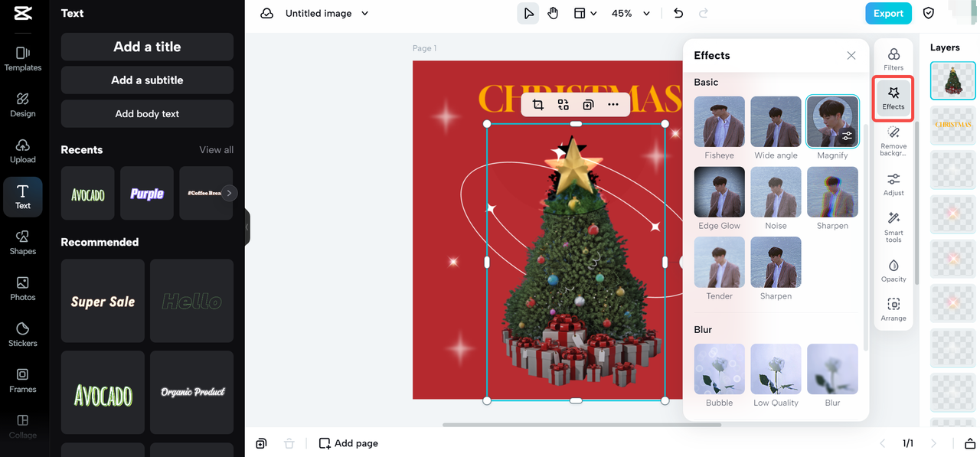Redo the last action
This screenshot has width=980, height=457.
point(704,13)
